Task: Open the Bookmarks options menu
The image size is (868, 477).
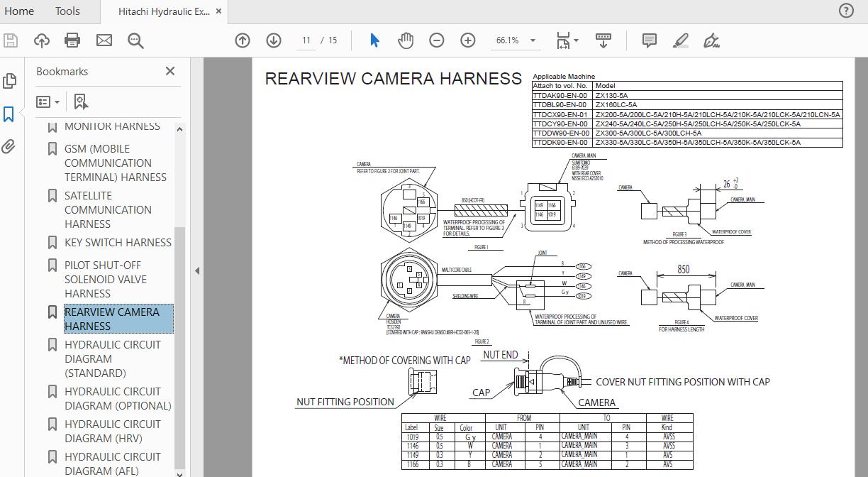Action: (46, 102)
